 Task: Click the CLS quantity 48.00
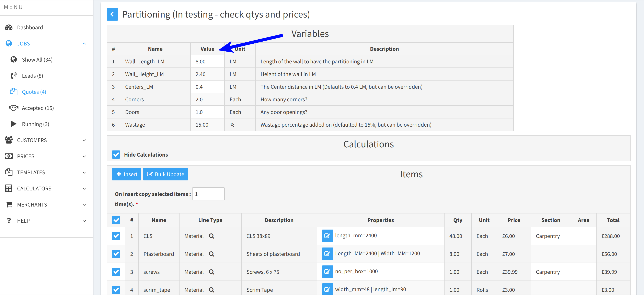456,236
